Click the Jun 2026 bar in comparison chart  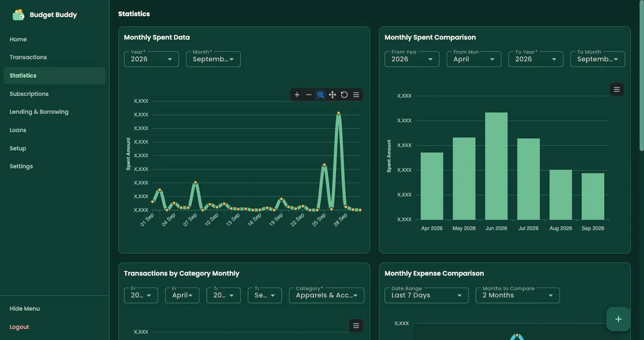[x=496, y=166]
